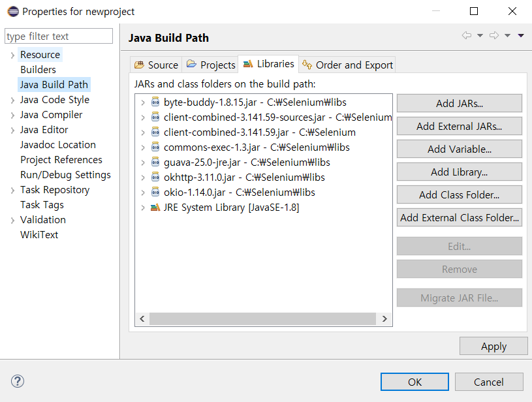Expand the Java Compiler node

coord(12,115)
